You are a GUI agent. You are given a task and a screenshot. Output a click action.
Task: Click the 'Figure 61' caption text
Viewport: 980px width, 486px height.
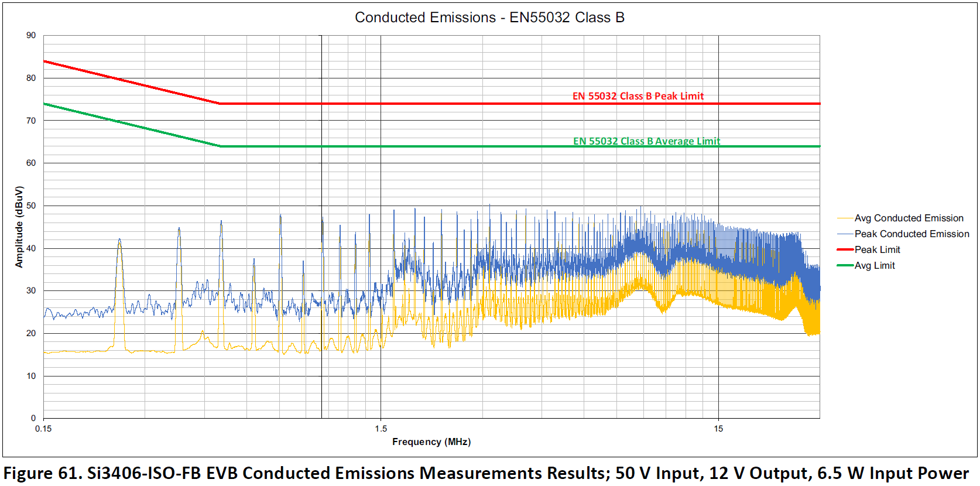coord(486,473)
